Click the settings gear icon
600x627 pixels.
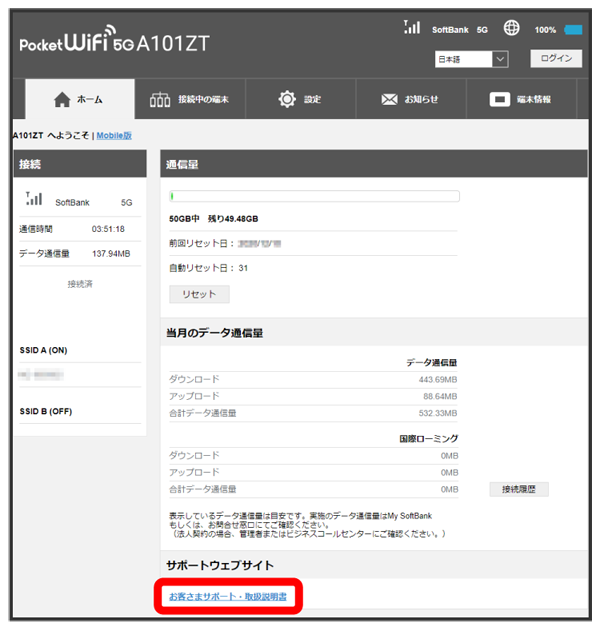[x=287, y=99]
